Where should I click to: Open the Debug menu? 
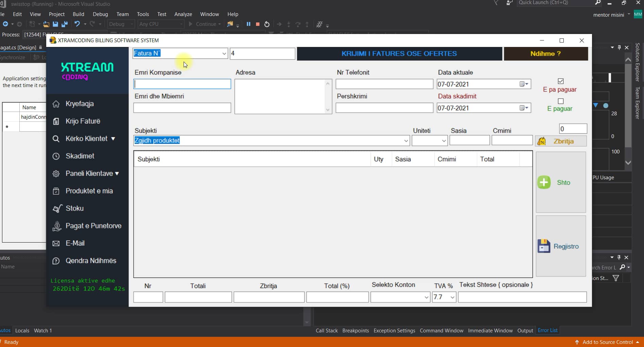(x=100, y=14)
